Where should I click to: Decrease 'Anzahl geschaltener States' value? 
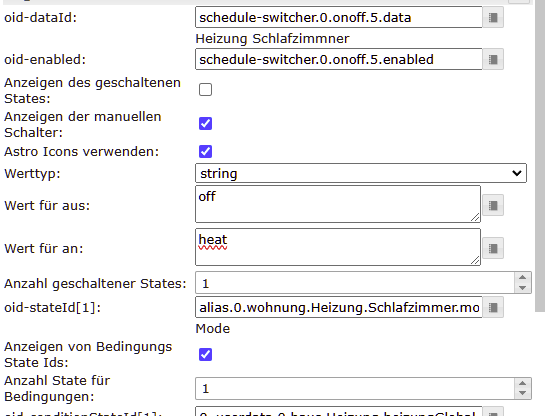[522, 288]
